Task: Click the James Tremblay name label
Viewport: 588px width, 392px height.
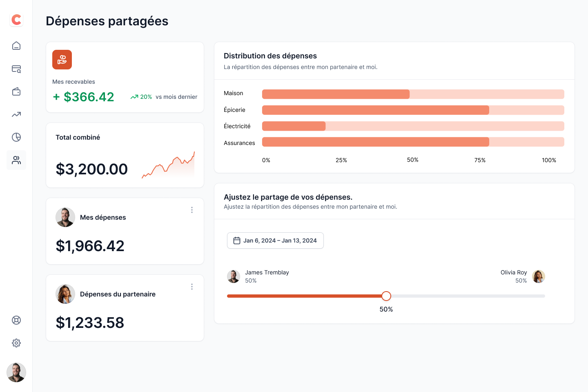Action: pos(267,272)
